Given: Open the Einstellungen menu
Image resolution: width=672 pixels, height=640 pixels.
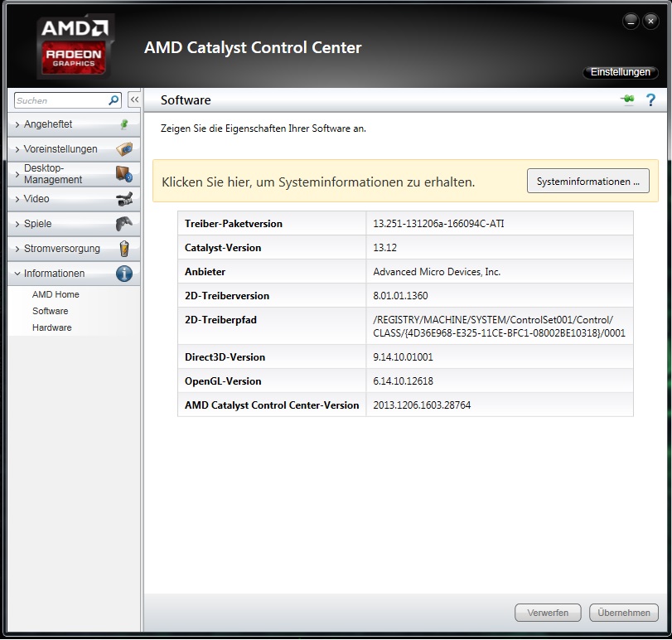Looking at the screenshot, I should [x=620, y=72].
